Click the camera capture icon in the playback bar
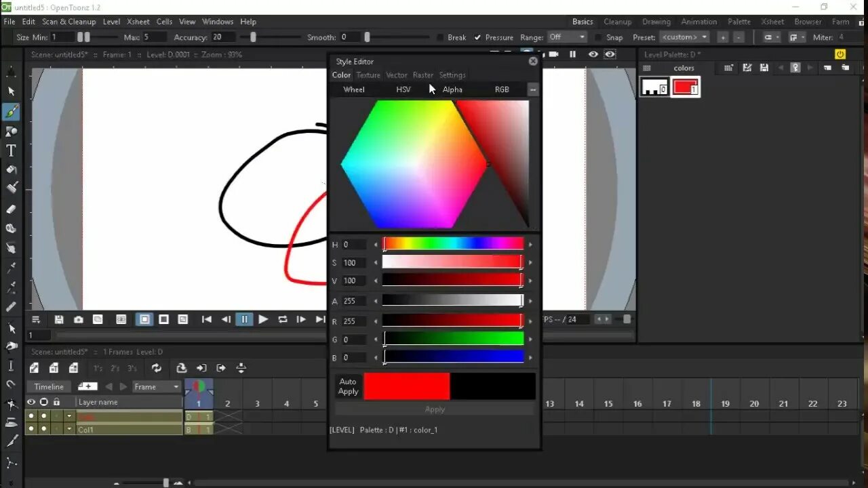The width and height of the screenshot is (868, 488). coord(78,319)
